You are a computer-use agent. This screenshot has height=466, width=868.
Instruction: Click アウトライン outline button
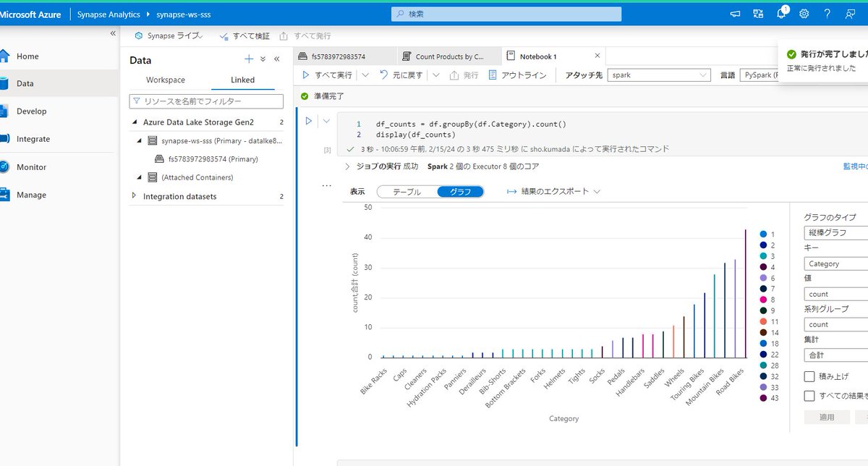click(518, 75)
